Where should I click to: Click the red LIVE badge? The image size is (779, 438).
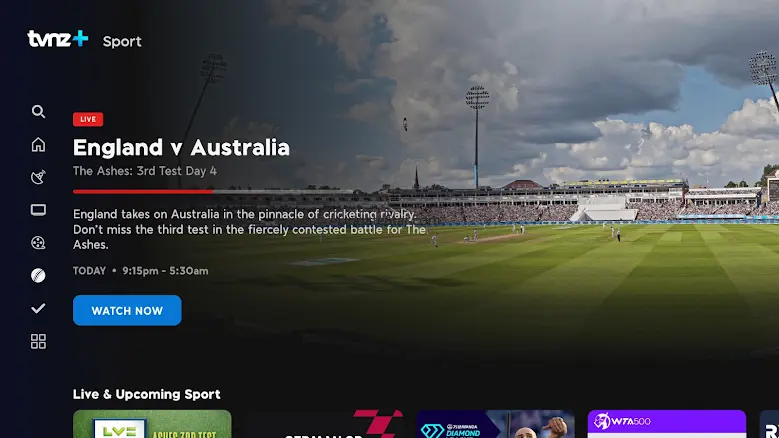point(88,119)
